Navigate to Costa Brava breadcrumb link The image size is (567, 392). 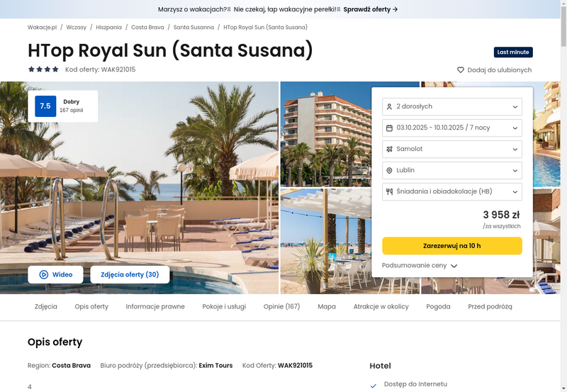pyautogui.click(x=147, y=27)
